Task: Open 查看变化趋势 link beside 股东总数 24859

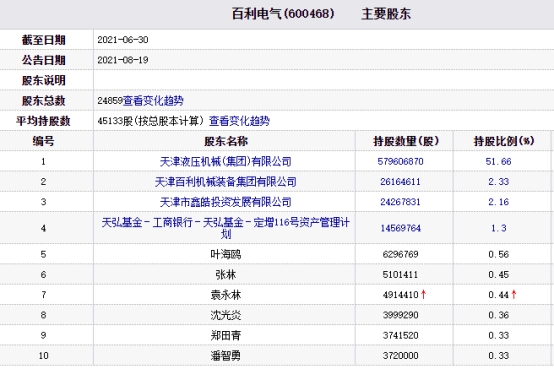Action: click(153, 101)
